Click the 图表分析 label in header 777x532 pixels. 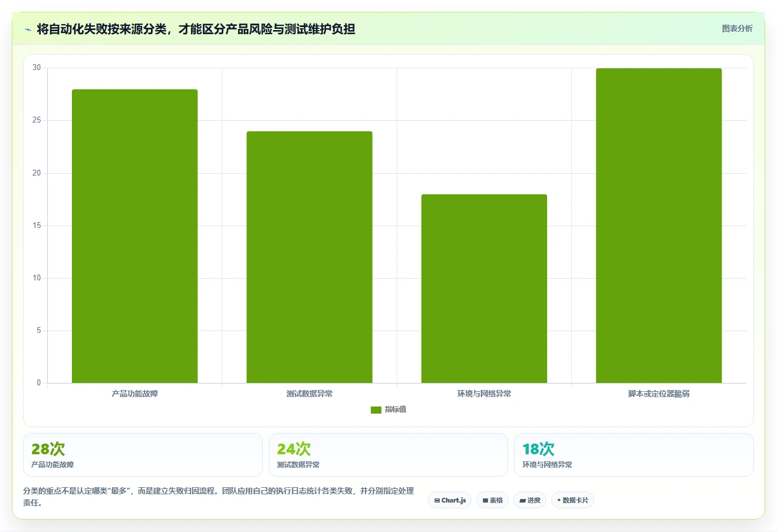[x=737, y=28]
